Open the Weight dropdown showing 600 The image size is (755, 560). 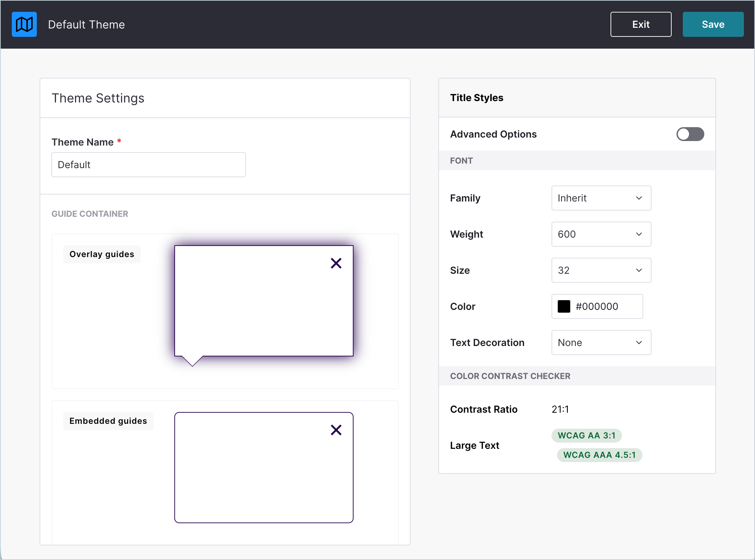coord(601,234)
